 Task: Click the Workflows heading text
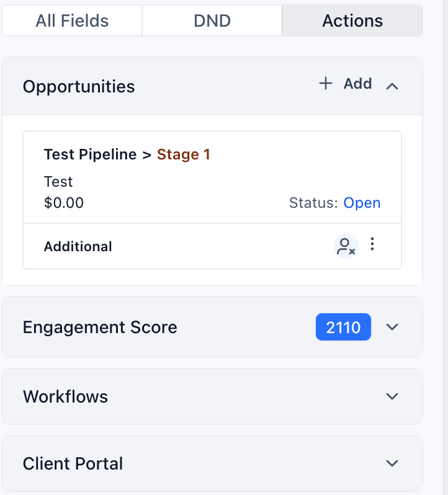click(x=65, y=396)
